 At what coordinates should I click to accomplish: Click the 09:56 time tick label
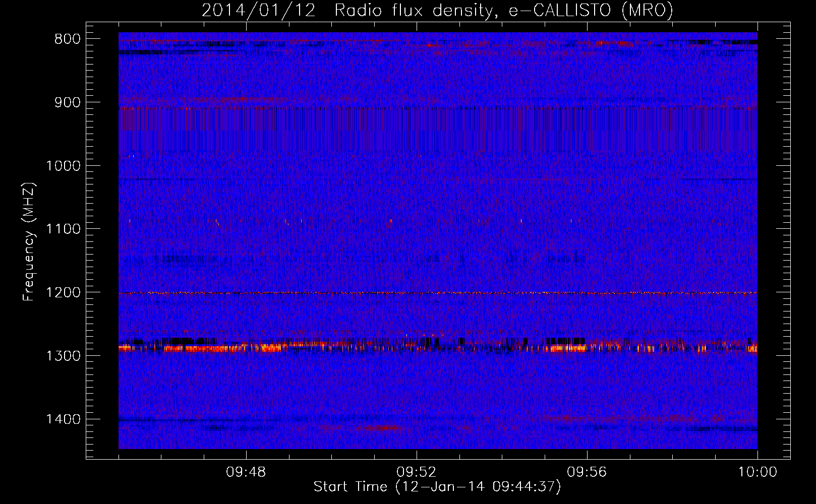[587, 472]
